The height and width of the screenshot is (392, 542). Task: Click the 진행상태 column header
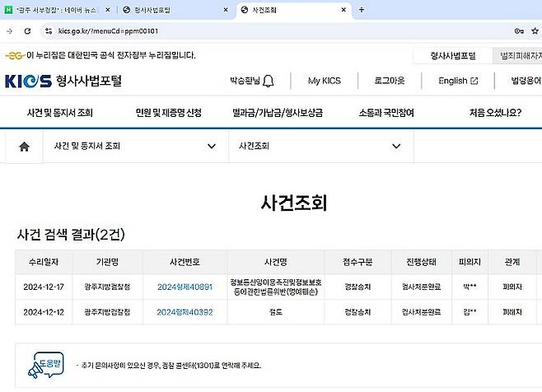click(x=422, y=262)
